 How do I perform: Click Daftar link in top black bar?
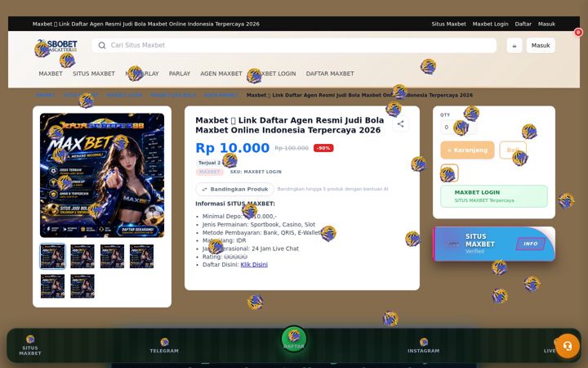pyautogui.click(x=523, y=24)
